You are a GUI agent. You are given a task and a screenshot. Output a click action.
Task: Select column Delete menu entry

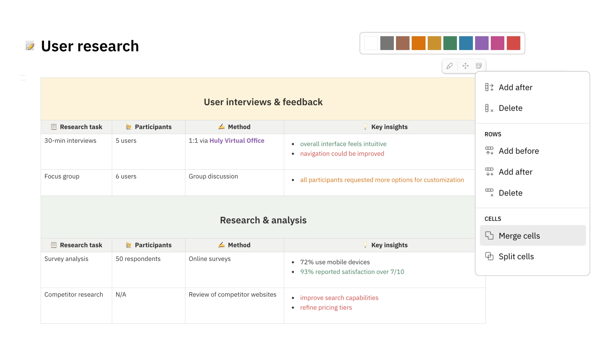[x=510, y=108]
